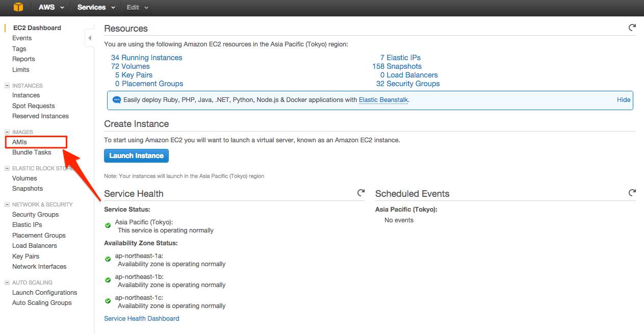Open Network Interfaces page
The image size is (644, 334).
39,267
